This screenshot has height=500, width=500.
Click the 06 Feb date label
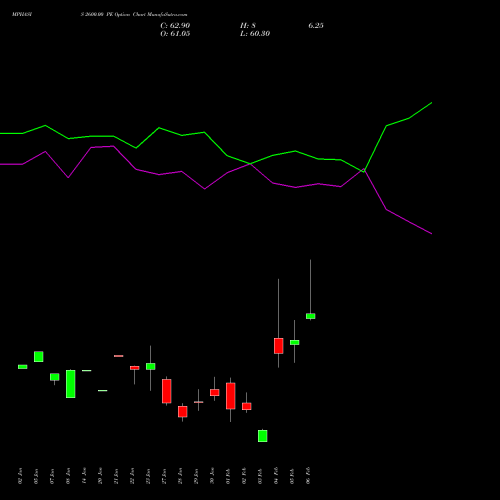click(308, 476)
